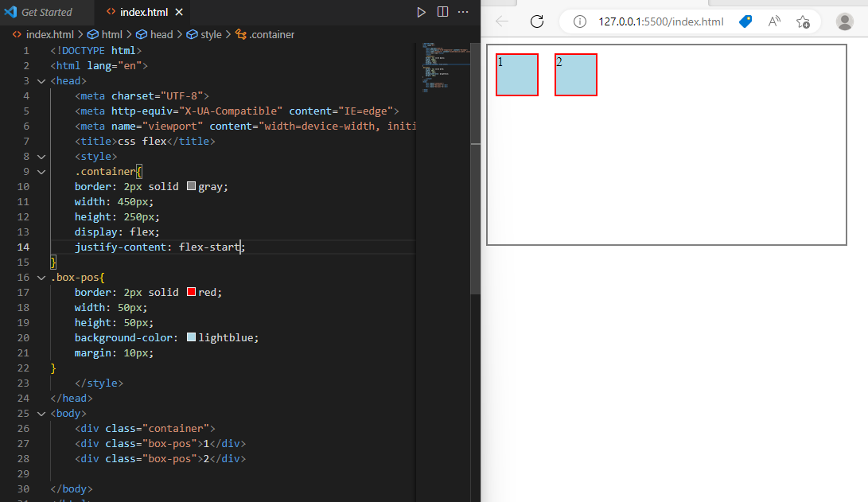This screenshot has height=502, width=868.
Task: Collapse the .container rule fold on line 9
Action: [x=41, y=172]
